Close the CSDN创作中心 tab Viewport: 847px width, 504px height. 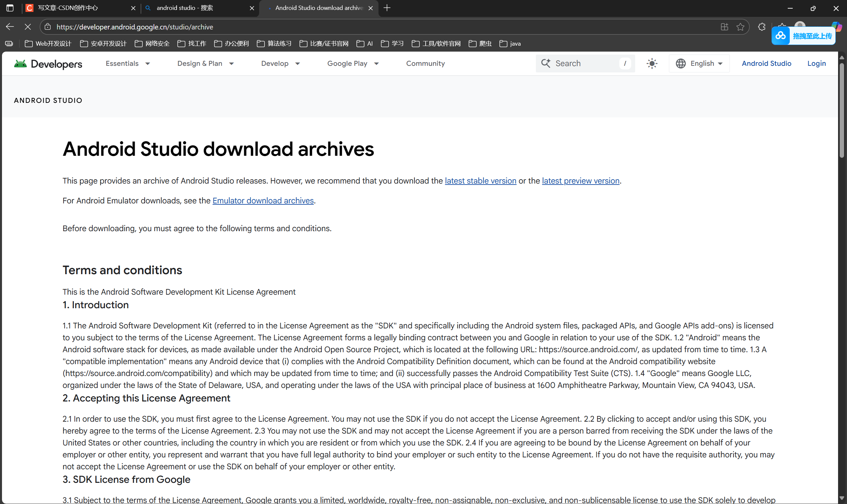(x=133, y=8)
